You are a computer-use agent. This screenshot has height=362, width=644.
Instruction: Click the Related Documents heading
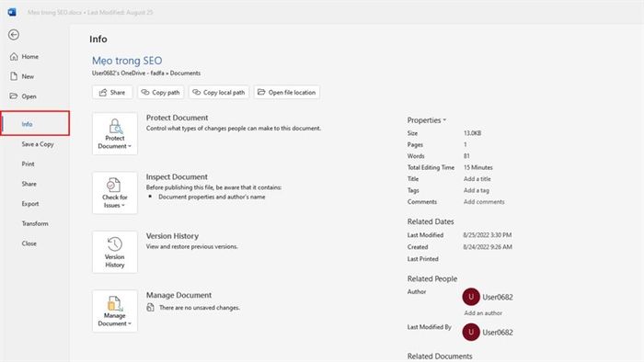pyautogui.click(x=440, y=356)
